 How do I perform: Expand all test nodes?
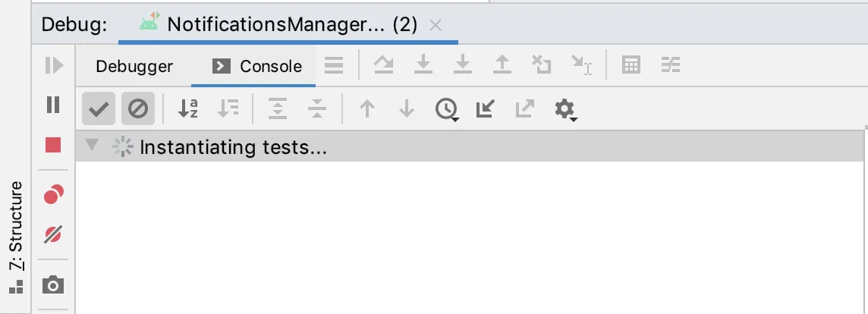(278, 108)
